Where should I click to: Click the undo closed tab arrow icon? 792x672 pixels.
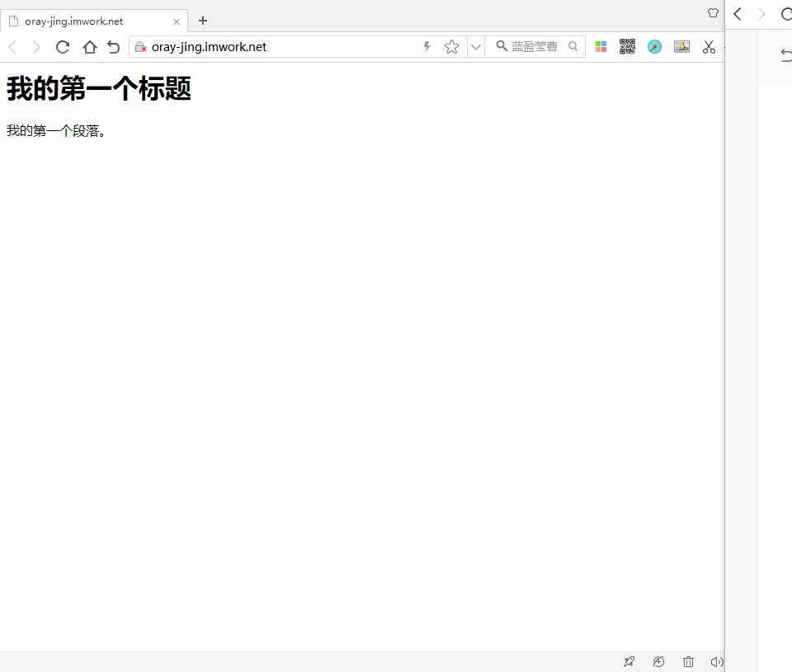[x=114, y=47]
